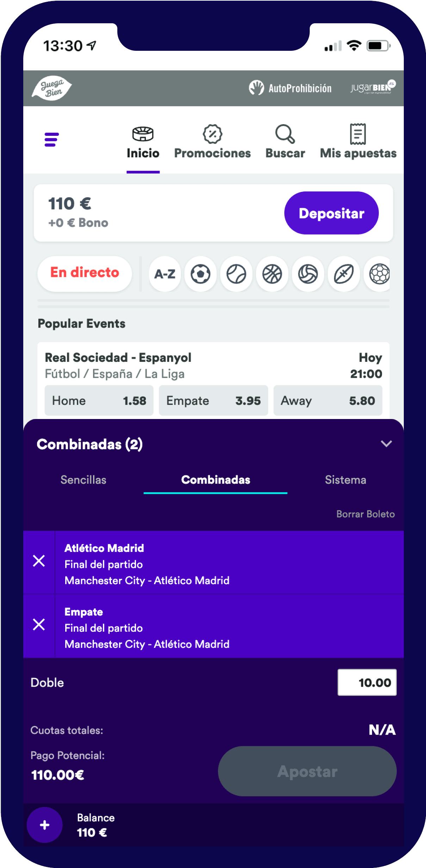Viewport: 426px width, 868px height.
Task: Collapse the Combinadas bet slip
Action: pyautogui.click(x=386, y=444)
